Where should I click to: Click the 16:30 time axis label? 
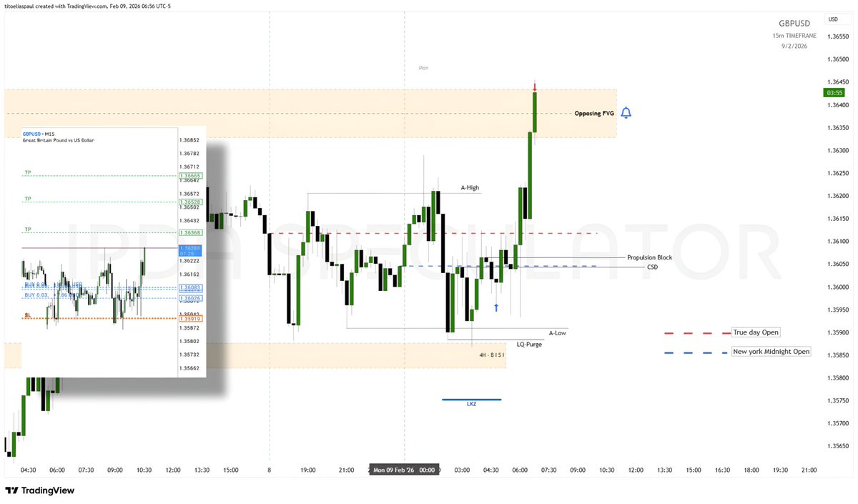(x=723, y=470)
